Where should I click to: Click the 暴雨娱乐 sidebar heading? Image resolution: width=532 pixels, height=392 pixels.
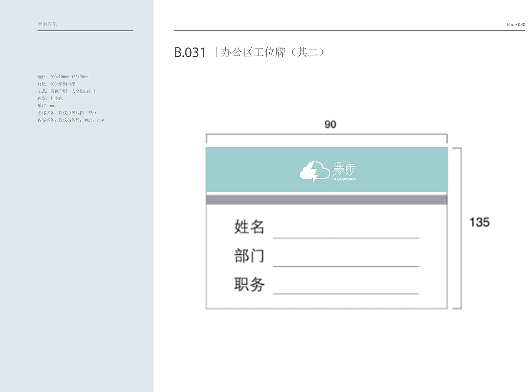[47, 24]
